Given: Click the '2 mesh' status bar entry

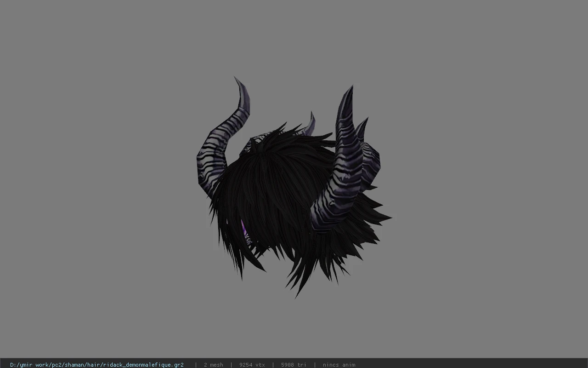Looking at the screenshot, I should click(x=214, y=365).
